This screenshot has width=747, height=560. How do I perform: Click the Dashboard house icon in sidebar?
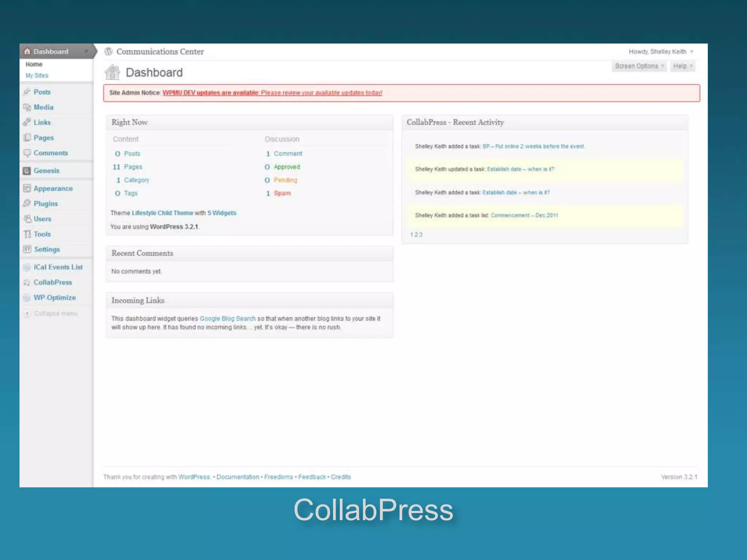coord(27,51)
